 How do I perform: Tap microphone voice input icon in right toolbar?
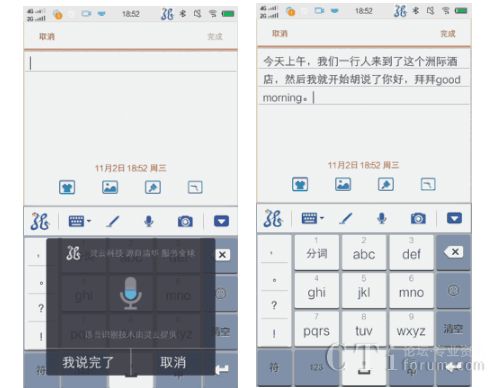[382, 218]
